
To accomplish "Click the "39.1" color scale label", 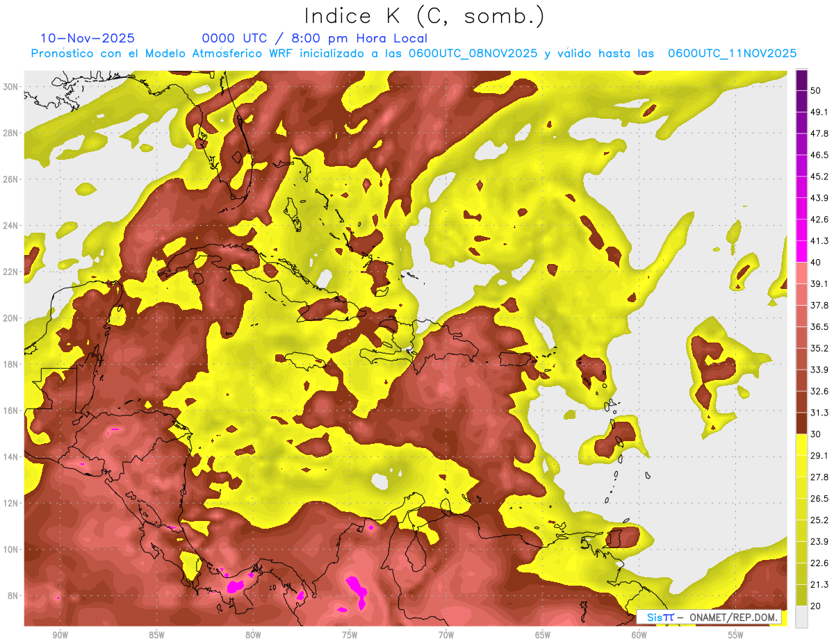I will (819, 283).
